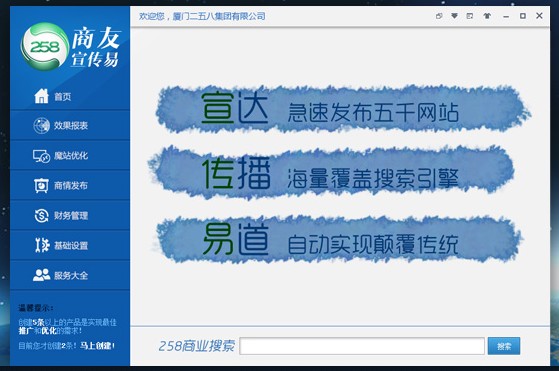Maximize the 商友宣传易 window

[523, 16]
